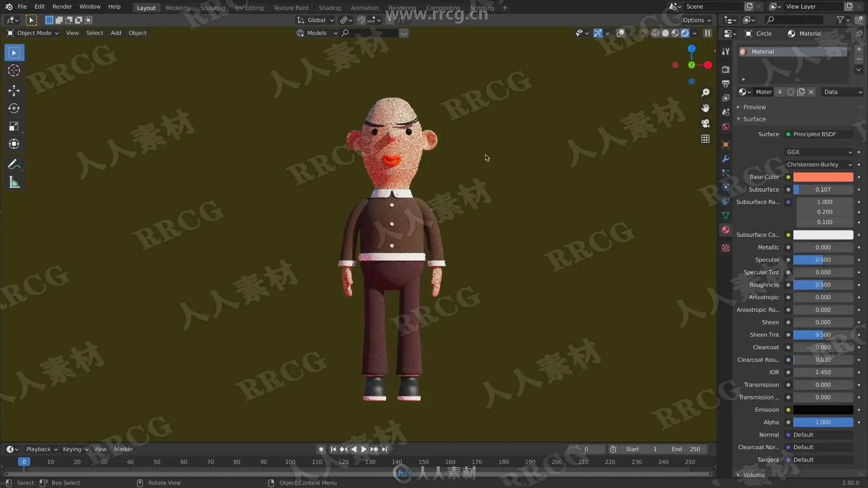Activate the Scale tool
The width and height of the screenshot is (868, 488).
coord(14,127)
